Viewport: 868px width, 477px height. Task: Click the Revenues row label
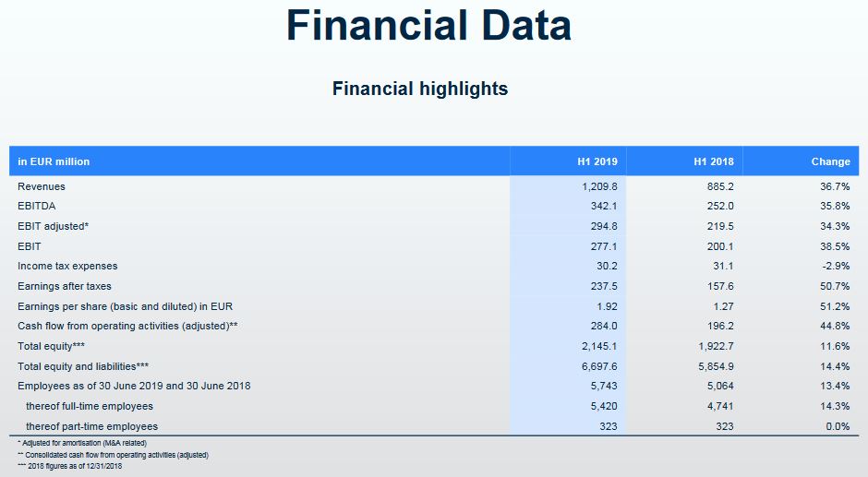click(x=42, y=186)
